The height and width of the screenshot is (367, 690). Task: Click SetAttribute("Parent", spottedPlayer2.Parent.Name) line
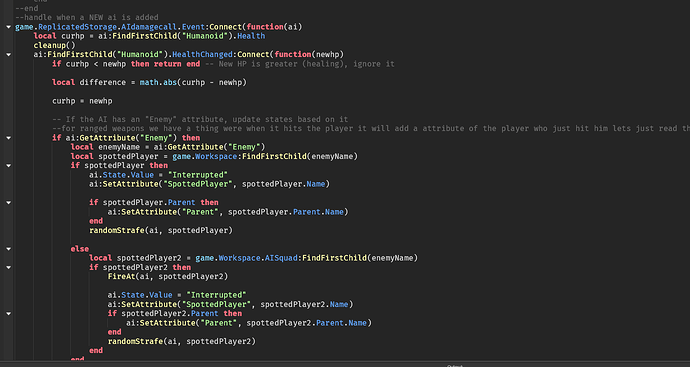[x=249, y=323]
